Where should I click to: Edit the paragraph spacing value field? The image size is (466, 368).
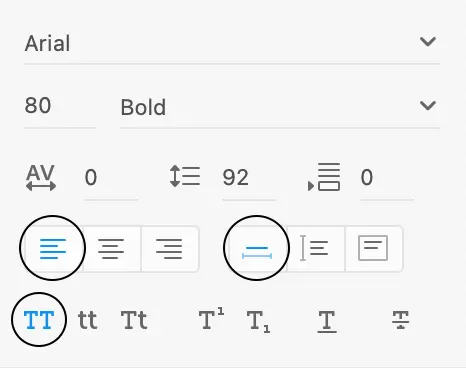click(x=387, y=178)
